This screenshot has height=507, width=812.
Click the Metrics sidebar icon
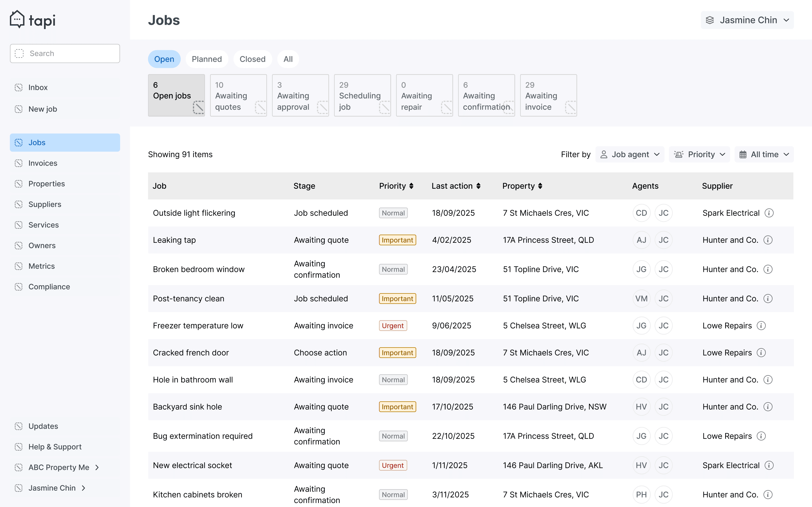coord(19,266)
